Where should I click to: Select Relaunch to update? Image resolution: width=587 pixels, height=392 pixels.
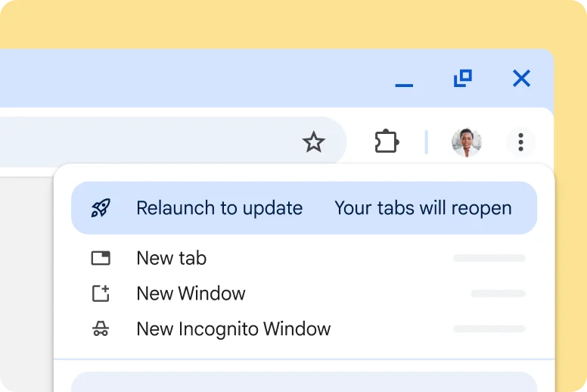(x=219, y=208)
